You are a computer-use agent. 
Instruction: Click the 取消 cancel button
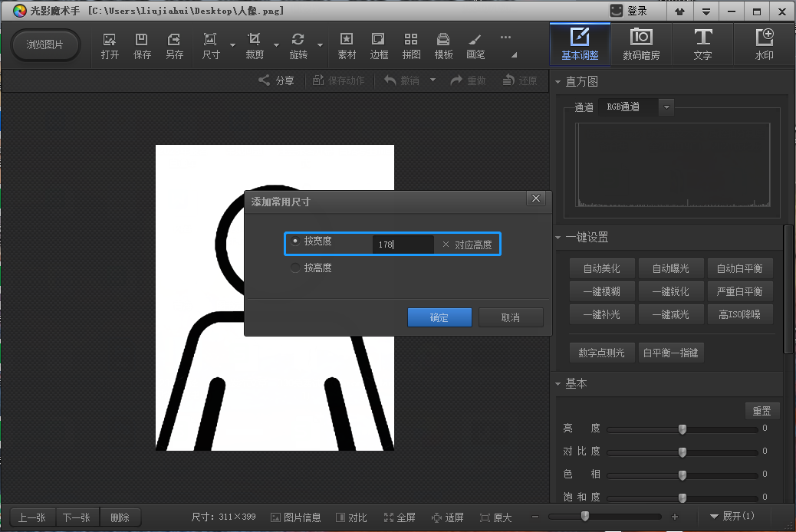coord(511,317)
